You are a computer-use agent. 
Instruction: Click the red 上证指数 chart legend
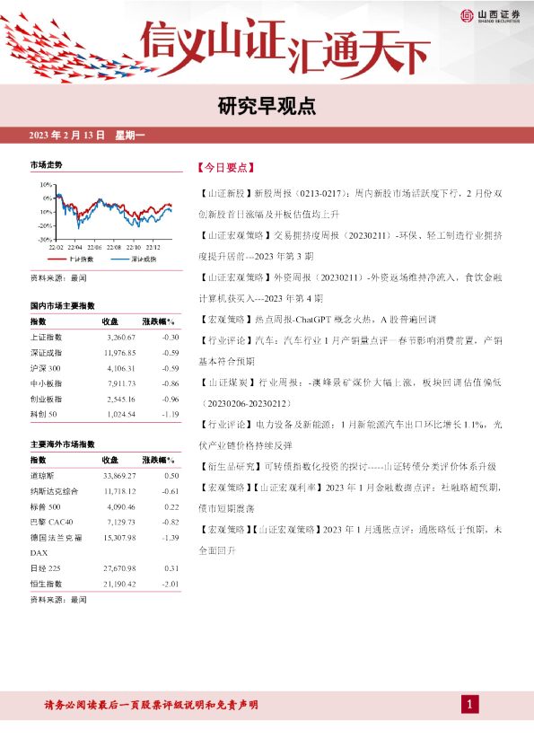(x=70, y=259)
